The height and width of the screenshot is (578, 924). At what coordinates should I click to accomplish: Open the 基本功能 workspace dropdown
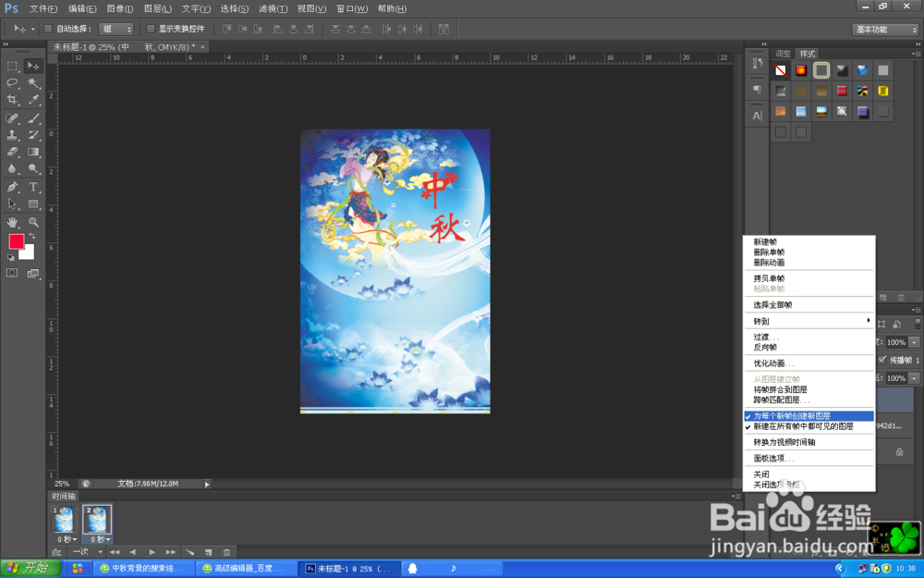[885, 30]
